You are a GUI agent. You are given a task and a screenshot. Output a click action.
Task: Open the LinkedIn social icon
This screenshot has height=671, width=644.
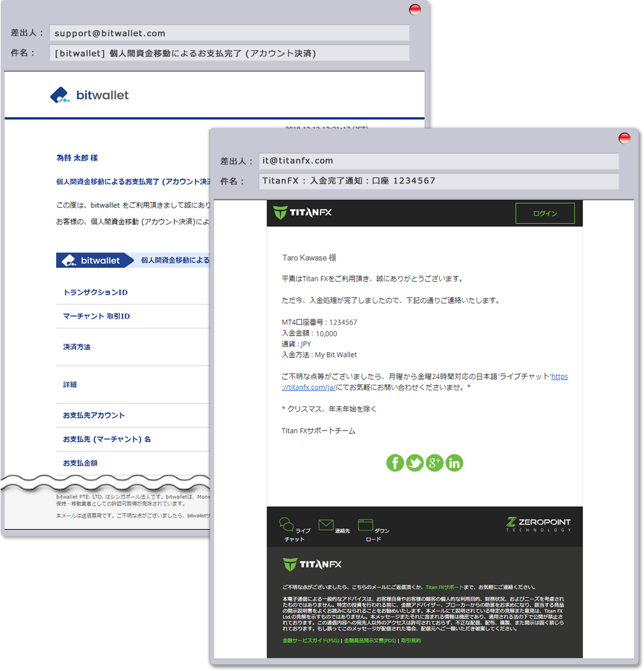(454, 463)
